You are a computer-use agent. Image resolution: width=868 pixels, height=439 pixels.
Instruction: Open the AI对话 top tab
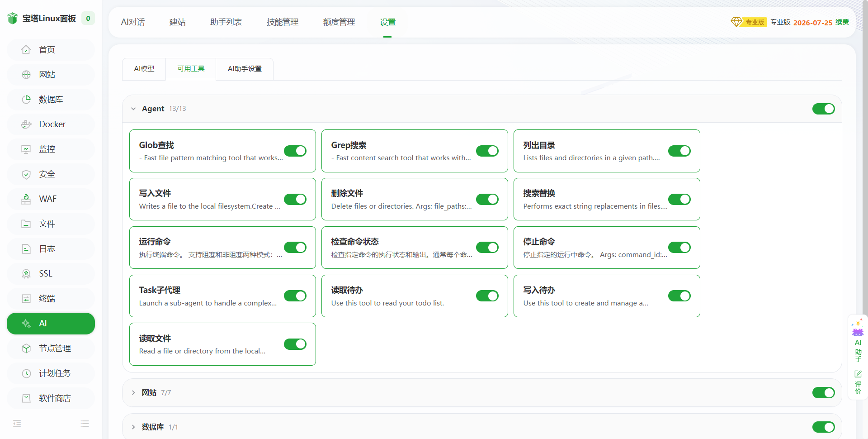point(133,22)
